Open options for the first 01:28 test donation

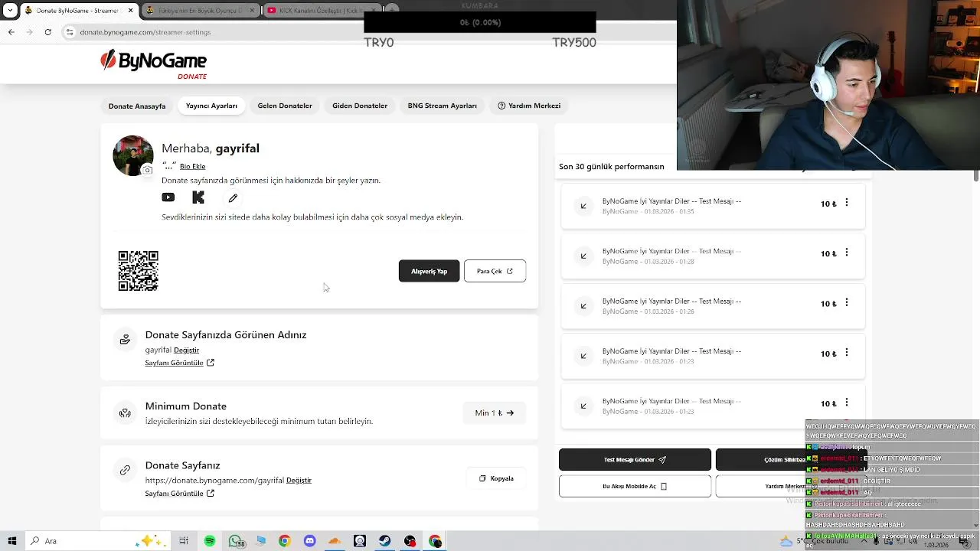click(x=846, y=253)
